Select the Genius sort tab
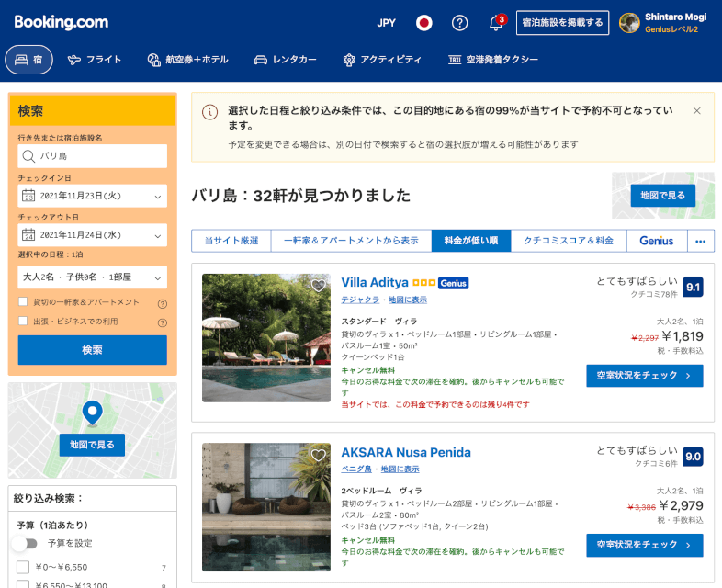722x588 pixels. click(x=657, y=241)
